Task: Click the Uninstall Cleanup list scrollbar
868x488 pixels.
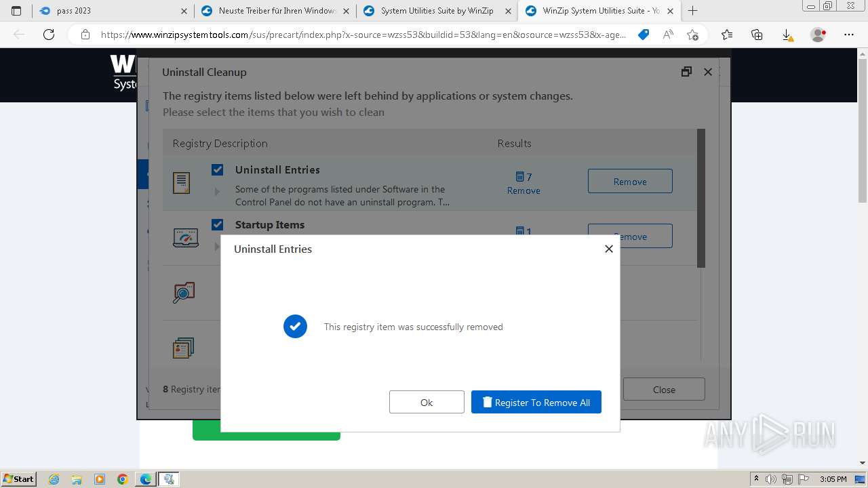Action: tap(701, 198)
